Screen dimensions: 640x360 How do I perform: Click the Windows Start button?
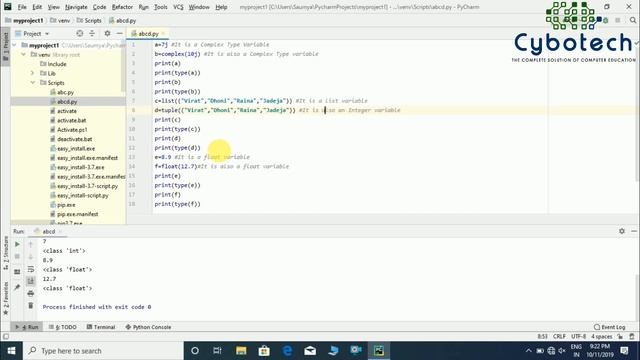pos(11,351)
